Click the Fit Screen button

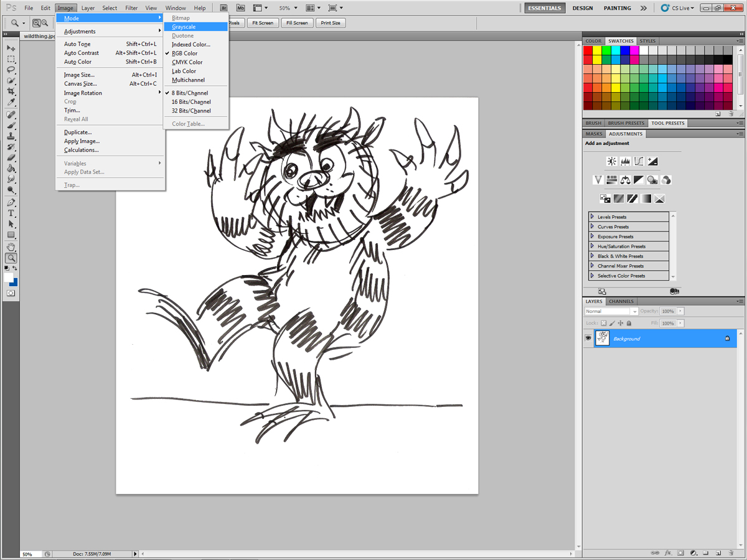(262, 23)
